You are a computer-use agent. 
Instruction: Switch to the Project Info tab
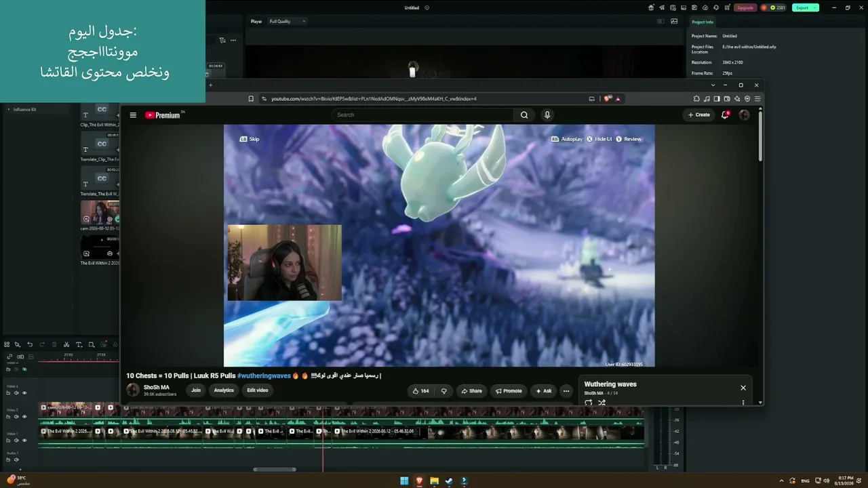tap(703, 22)
